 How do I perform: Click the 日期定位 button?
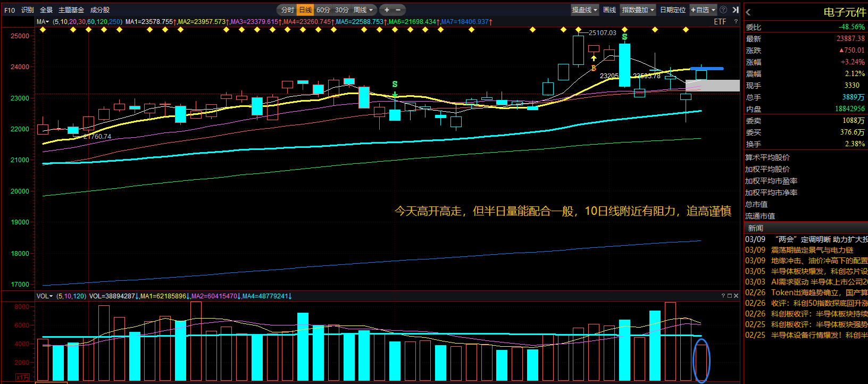(673, 10)
